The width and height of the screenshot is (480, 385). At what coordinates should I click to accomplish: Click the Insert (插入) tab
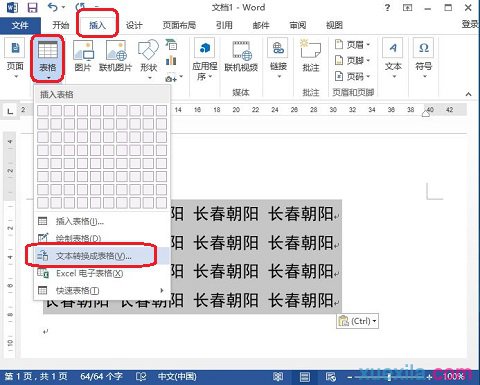(x=97, y=25)
